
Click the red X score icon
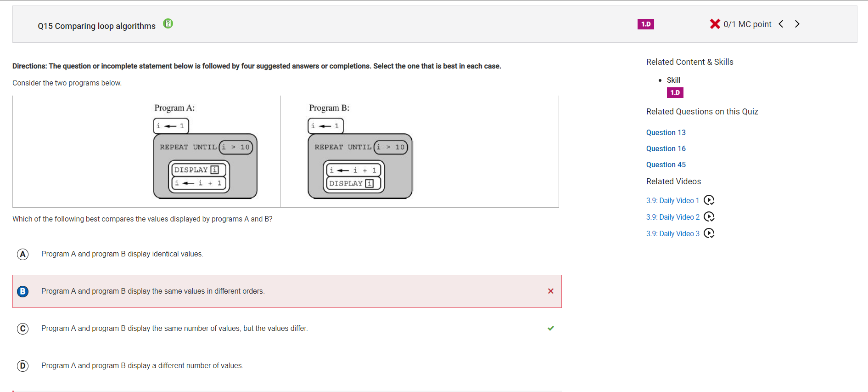[715, 24]
